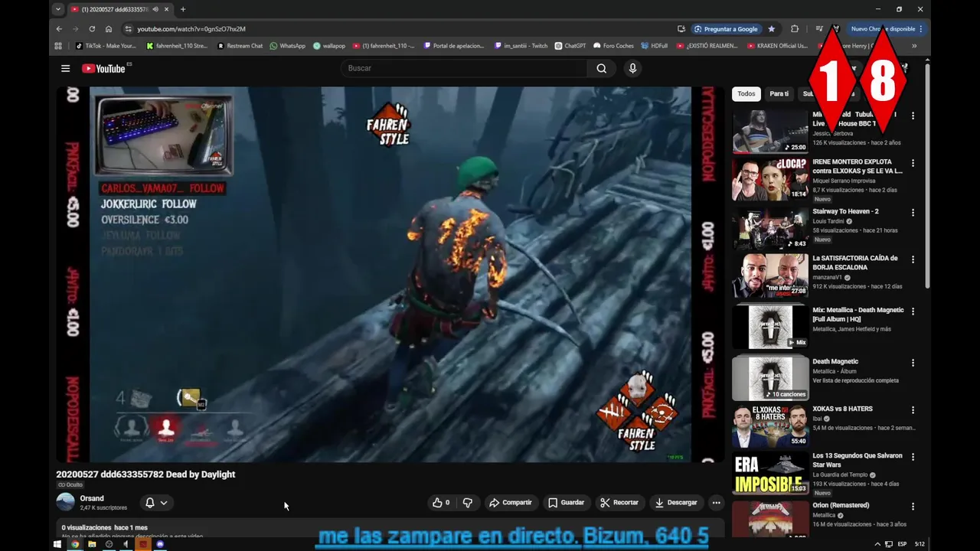Open Foro Coches bookmark
The height and width of the screenshot is (551, 980).
coord(614,46)
